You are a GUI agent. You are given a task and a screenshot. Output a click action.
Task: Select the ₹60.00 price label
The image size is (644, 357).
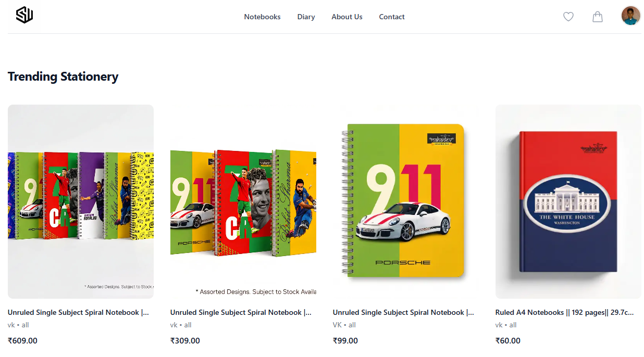coord(508,340)
